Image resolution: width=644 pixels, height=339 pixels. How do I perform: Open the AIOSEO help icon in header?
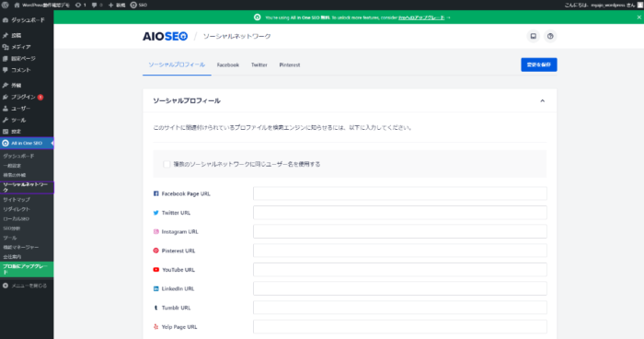(x=550, y=36)
